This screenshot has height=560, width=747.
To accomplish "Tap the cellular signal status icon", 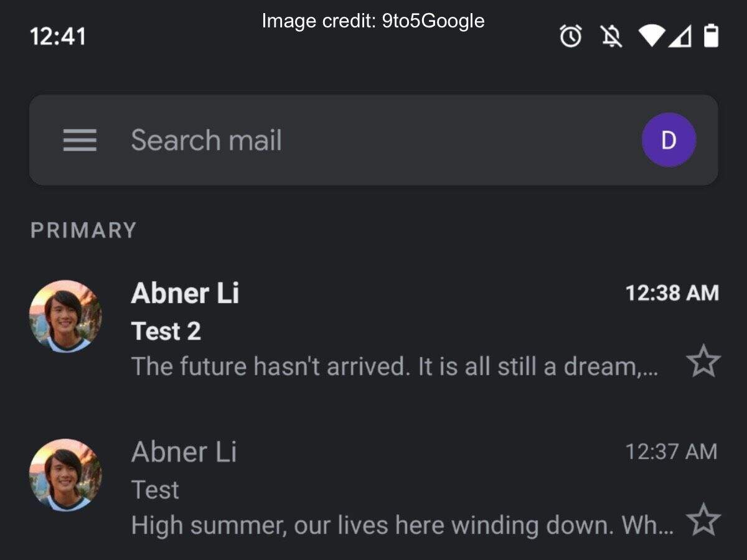I will pyautogui.click(x=681, y=37).
